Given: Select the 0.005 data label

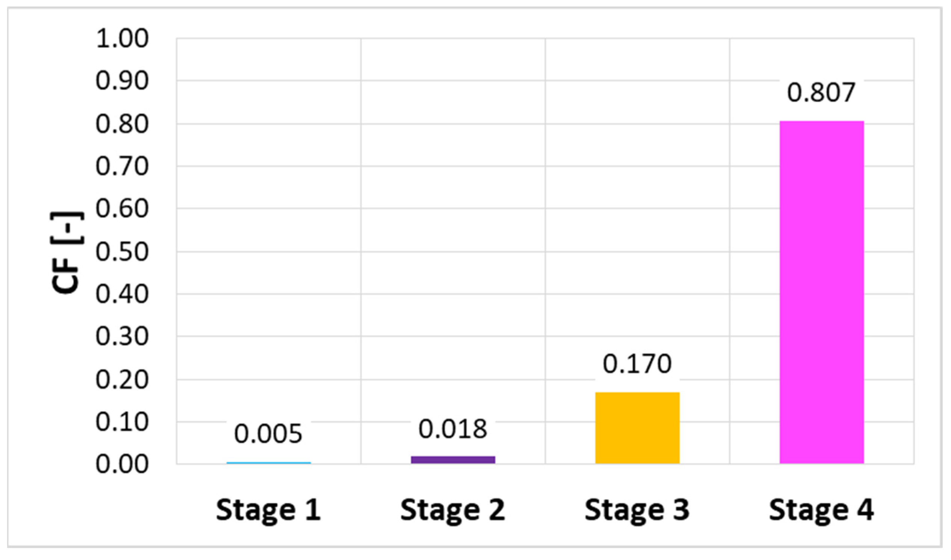Looking at the screenshot, I should click(x=268, y=434).
